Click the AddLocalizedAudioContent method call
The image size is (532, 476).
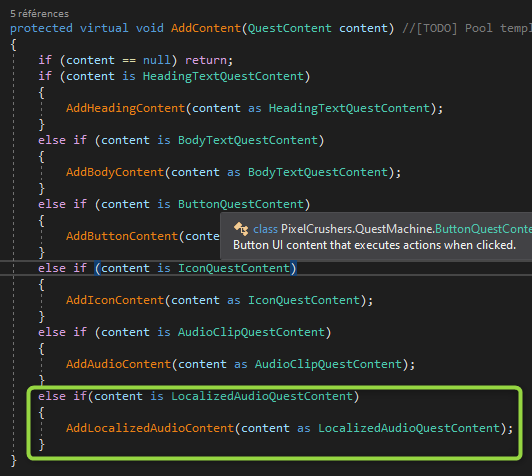[150, 428]
